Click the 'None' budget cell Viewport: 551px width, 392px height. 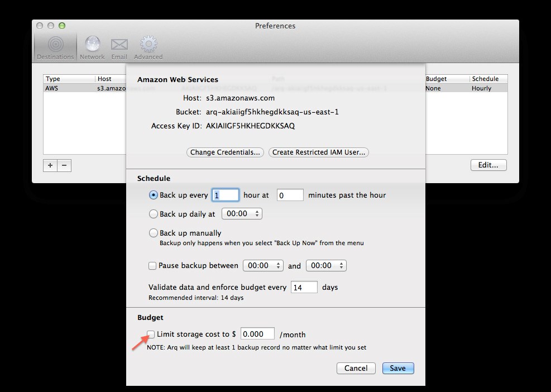click(x=433, y=88)
